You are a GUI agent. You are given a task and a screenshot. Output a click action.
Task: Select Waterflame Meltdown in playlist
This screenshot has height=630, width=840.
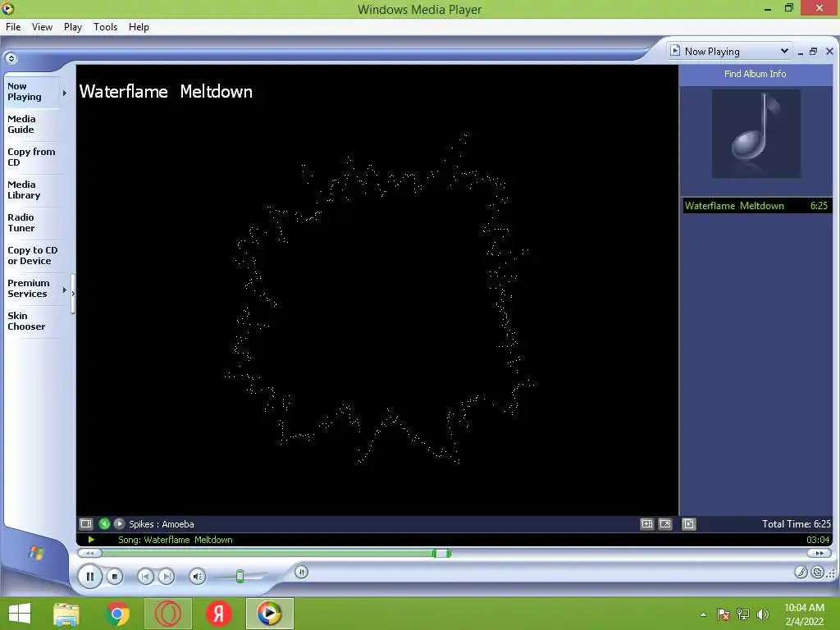coord(756,206)
